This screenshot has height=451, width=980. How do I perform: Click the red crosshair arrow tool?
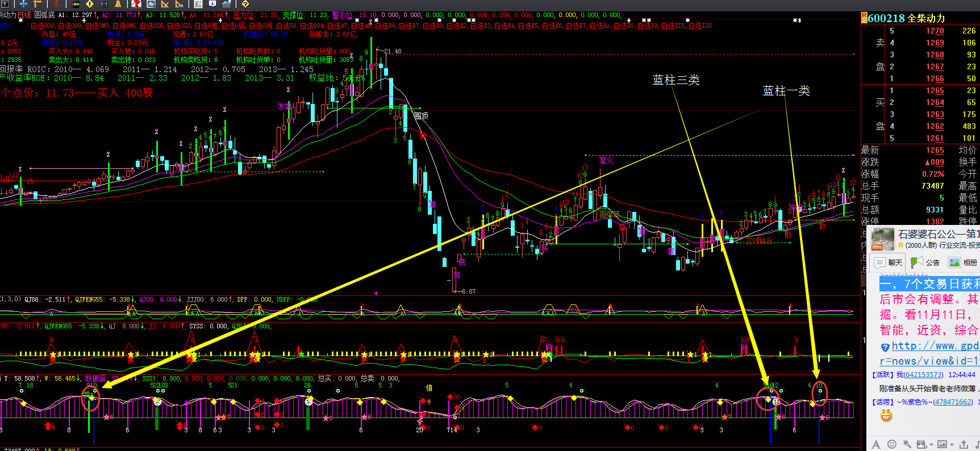tap(56, 4)
